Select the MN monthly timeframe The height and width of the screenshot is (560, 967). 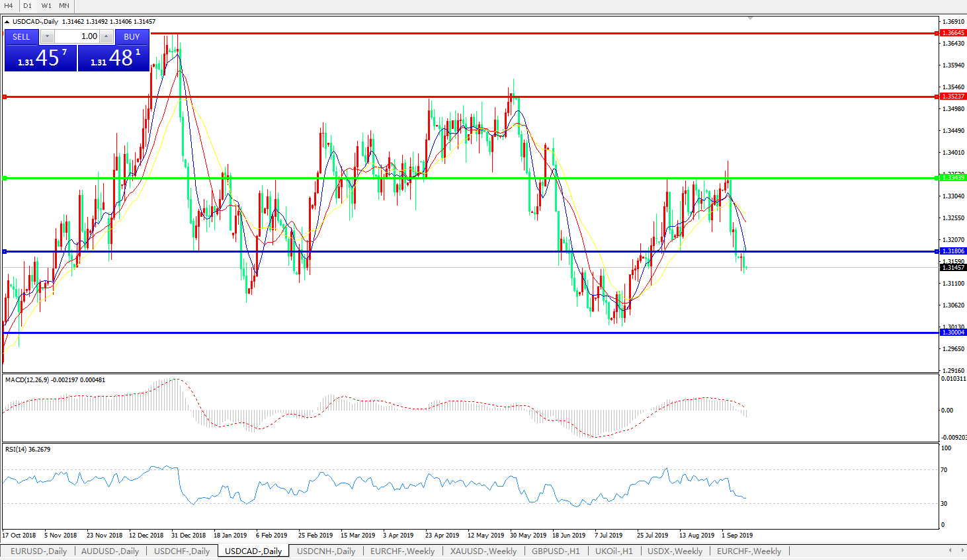(x=64, y=5)
